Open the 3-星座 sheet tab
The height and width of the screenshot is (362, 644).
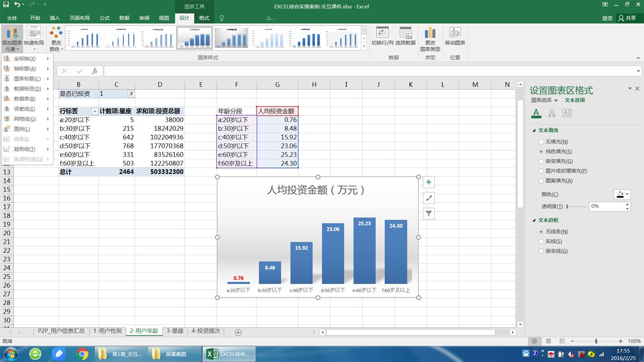(175, 331)
